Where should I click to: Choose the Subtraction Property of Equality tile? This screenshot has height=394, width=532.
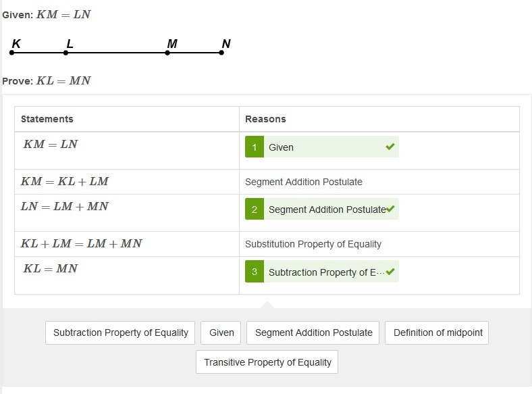coord(120,333)
